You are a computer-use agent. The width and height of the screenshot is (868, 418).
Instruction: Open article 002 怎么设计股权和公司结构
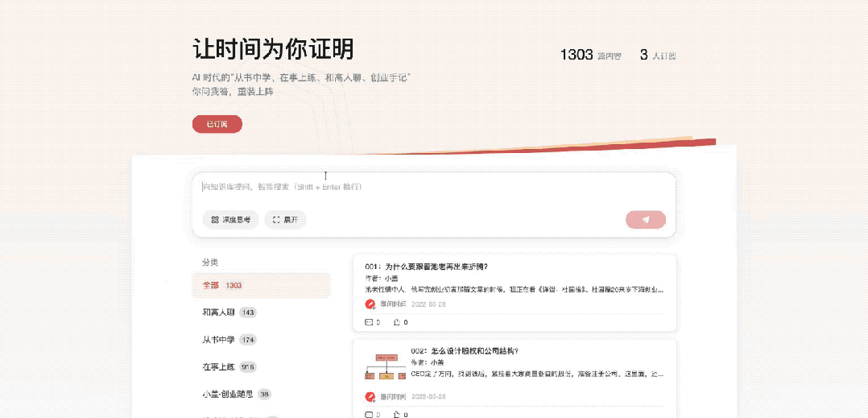click(x=464, y=351)
